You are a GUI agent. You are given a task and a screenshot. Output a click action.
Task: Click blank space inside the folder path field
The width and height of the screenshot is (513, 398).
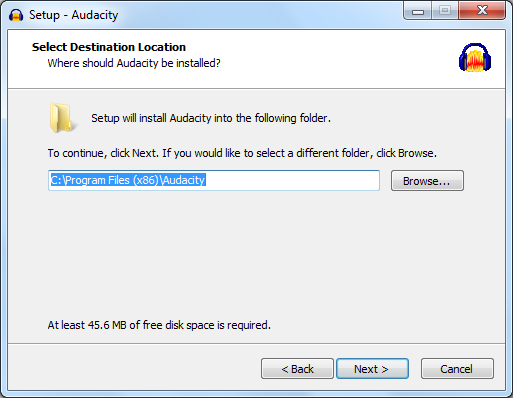click(292, 180)
